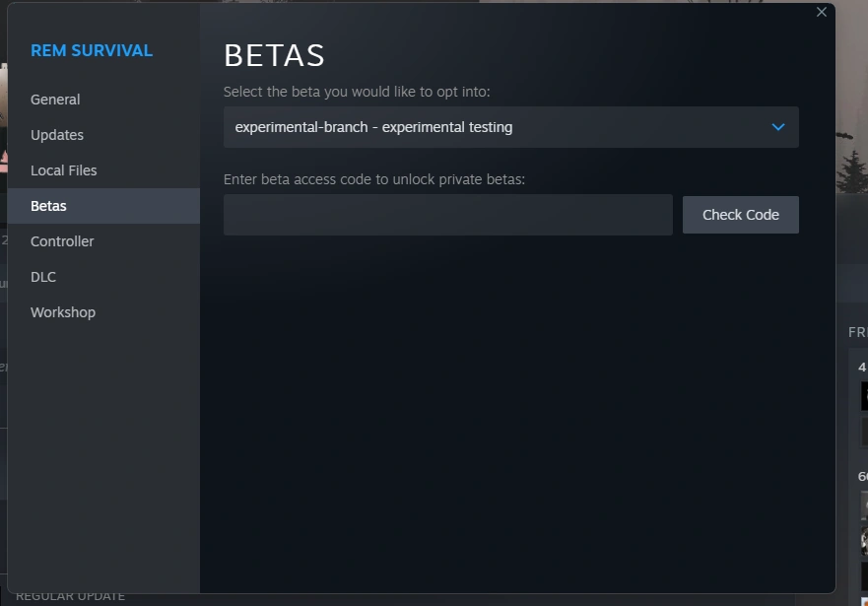View the DLC section
The image size is (868, 606).
(x=43, y=277)
